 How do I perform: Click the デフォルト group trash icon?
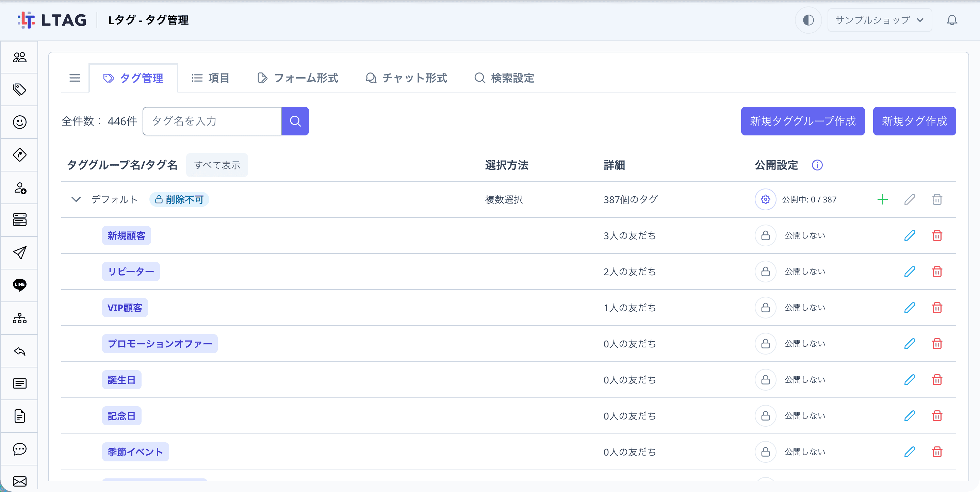[937, 199]
